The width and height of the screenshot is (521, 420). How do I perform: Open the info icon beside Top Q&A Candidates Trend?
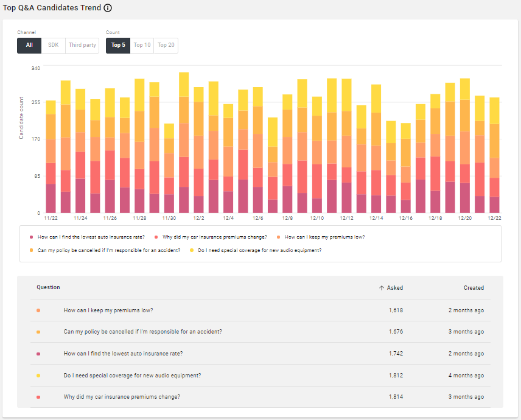tap(108, 8)
